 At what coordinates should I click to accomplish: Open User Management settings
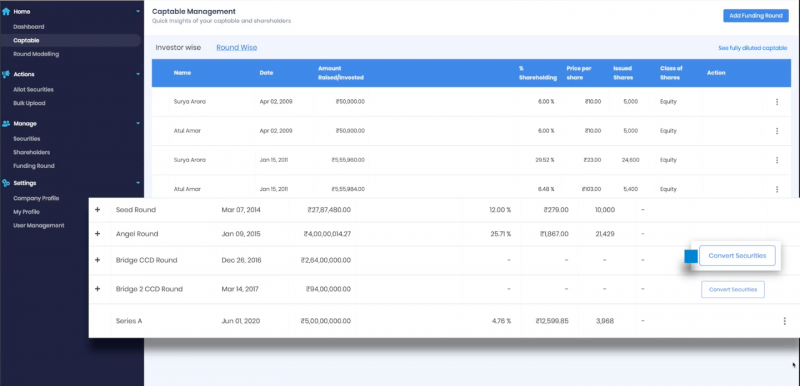[x=39, y=225]
